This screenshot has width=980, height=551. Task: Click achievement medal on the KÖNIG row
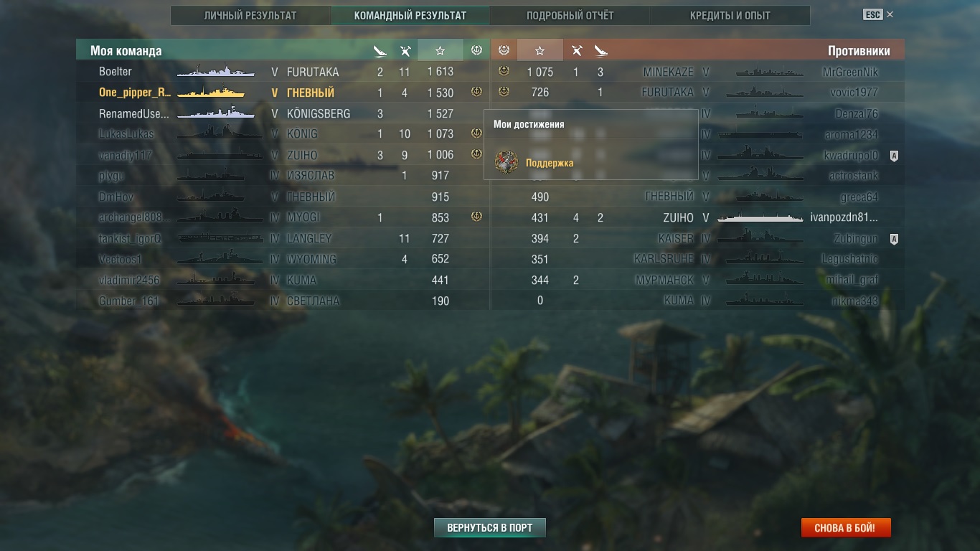476,133
